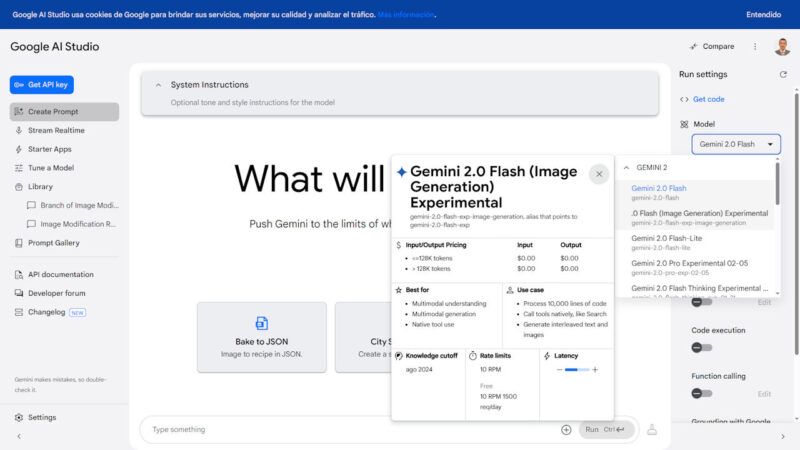Select Gemini 2.0 Flash model option
The width and height of the screenshot is (800, 450).
click(695, 192)
